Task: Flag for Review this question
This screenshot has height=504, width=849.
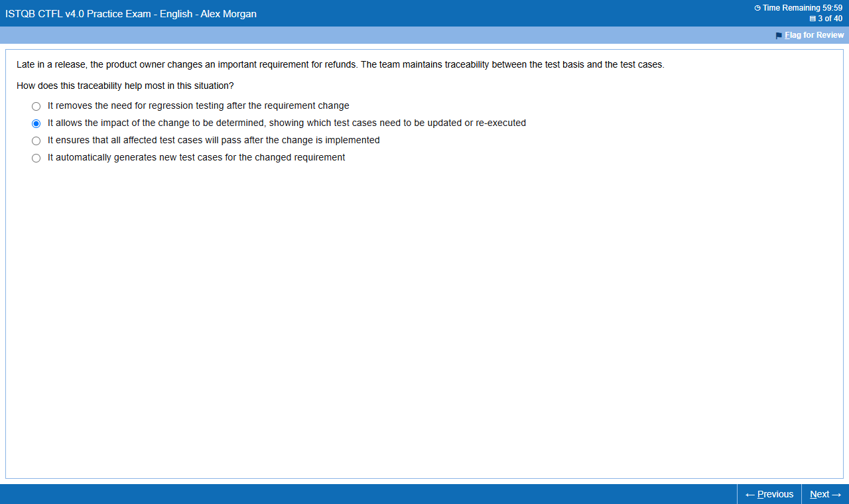Action: 814,35
